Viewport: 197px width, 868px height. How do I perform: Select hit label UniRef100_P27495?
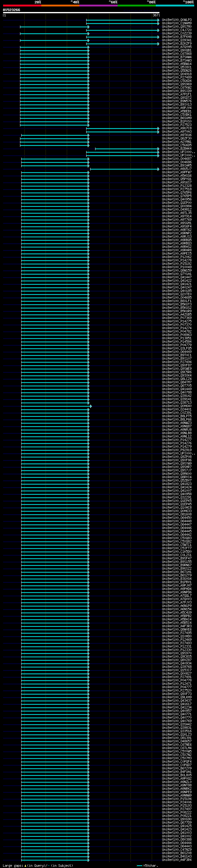pyautogui.click(x=176, y=633)
